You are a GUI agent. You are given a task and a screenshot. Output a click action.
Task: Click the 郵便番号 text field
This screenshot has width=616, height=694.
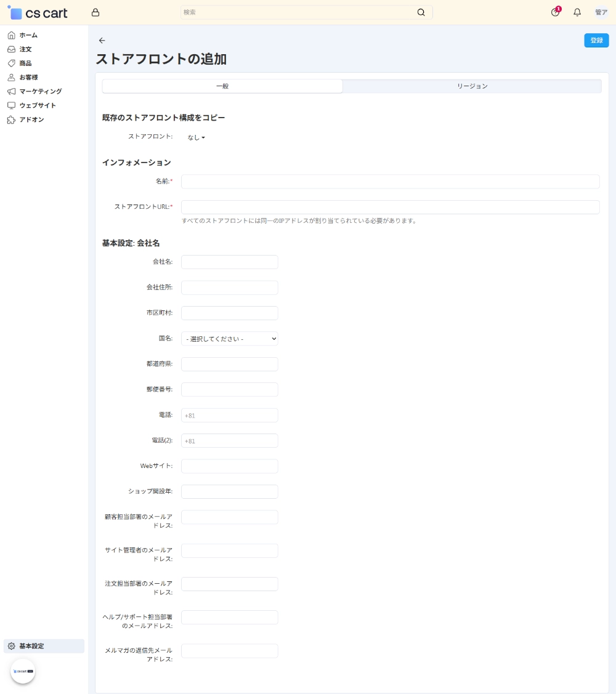pos(229,390)
